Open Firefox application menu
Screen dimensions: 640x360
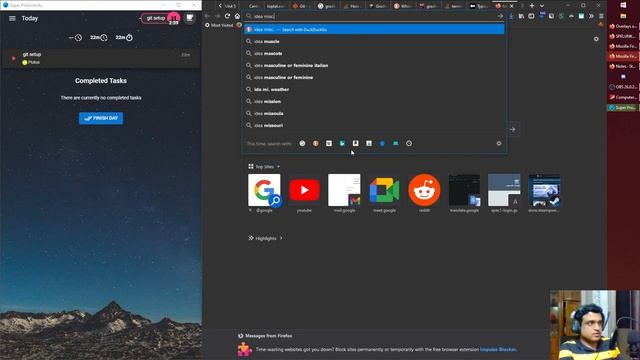pos(601,16)
